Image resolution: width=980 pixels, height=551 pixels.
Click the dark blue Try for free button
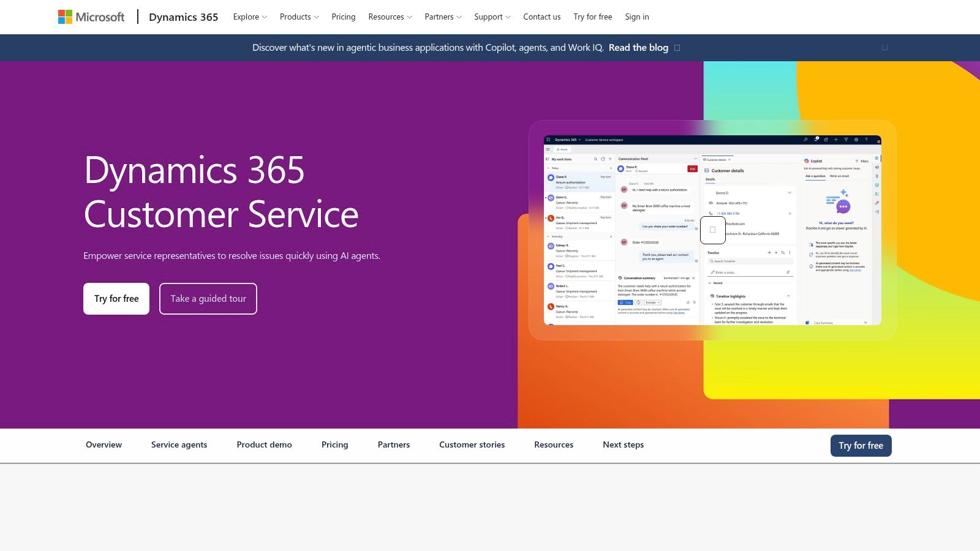(x=861, y=446)
